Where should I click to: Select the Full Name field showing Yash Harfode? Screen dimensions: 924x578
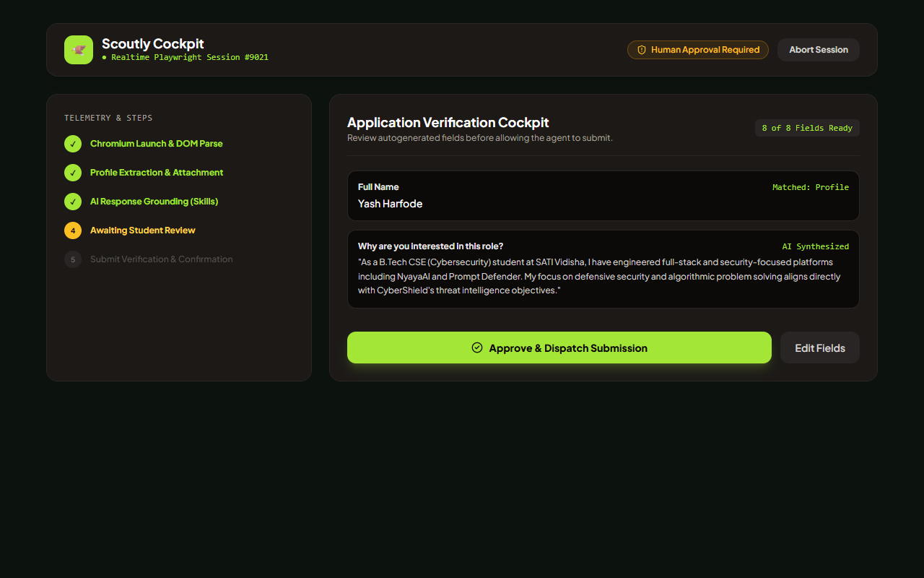pyautogui.click(x=603, y=196)
